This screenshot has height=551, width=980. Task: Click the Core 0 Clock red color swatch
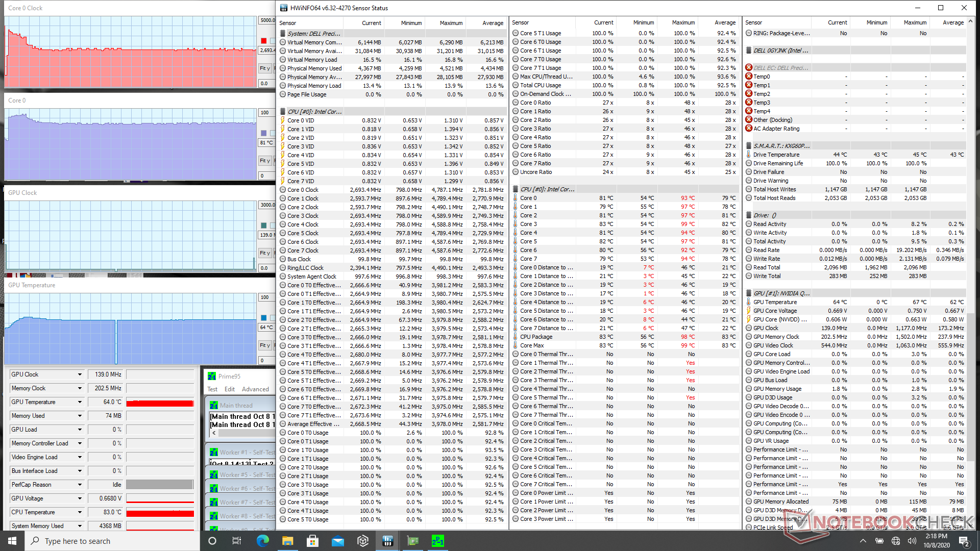coord(263,41)
